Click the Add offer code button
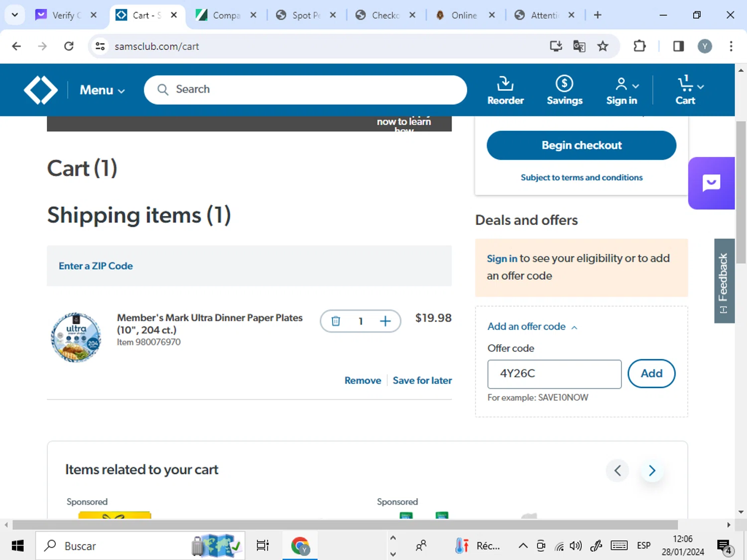 pos(651,373)
